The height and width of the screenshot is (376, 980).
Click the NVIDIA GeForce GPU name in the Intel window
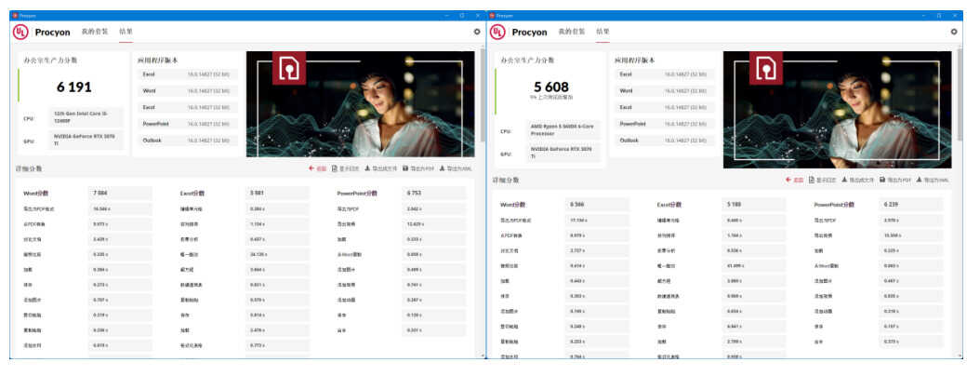[85, 141]
